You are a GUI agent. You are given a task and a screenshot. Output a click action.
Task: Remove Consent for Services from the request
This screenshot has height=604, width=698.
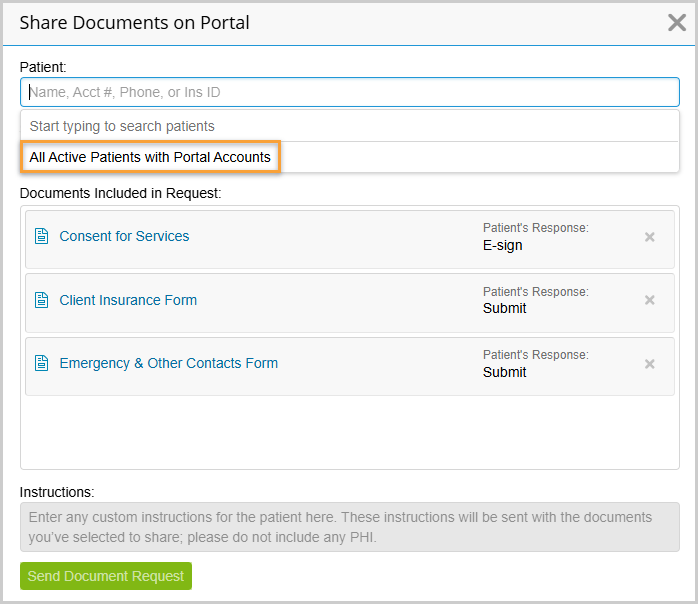click(x=649, y=237)
